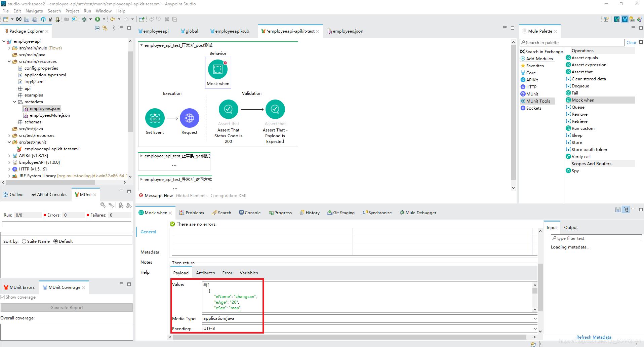This screenshot has height=347, width=644.
Task: Select the Core module in the palette
Action: pos(528,73)
